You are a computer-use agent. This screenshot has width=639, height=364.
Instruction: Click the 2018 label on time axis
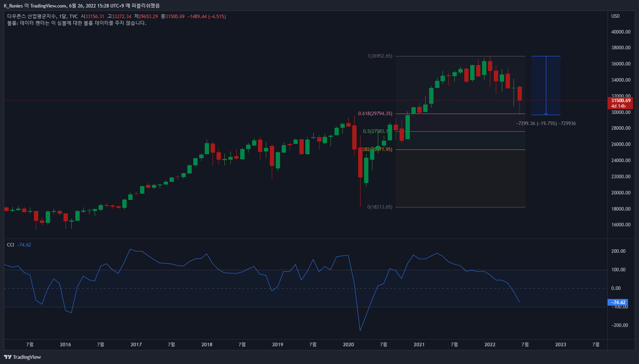point(207,345)
